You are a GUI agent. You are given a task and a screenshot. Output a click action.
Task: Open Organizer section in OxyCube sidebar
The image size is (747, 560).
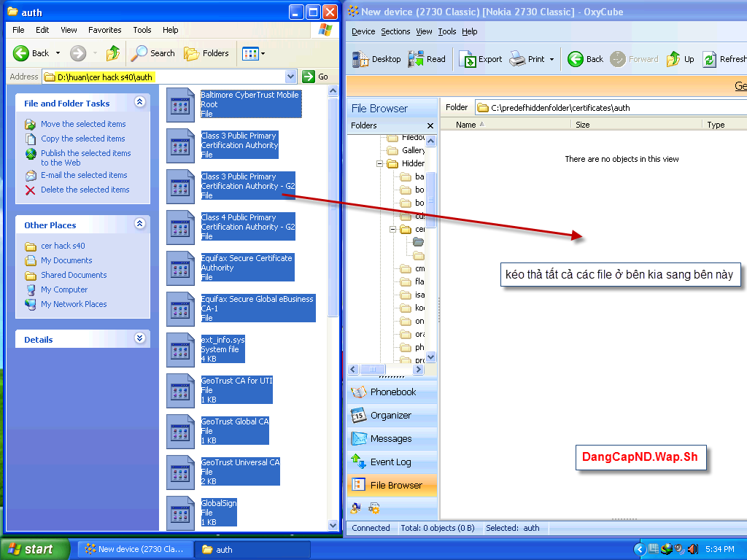click(392, 415)
